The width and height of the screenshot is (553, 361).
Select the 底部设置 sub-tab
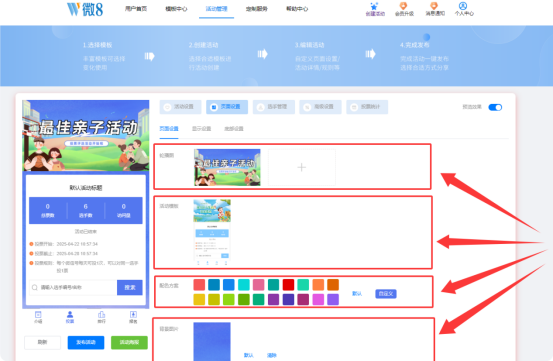(x=234, y=129)
